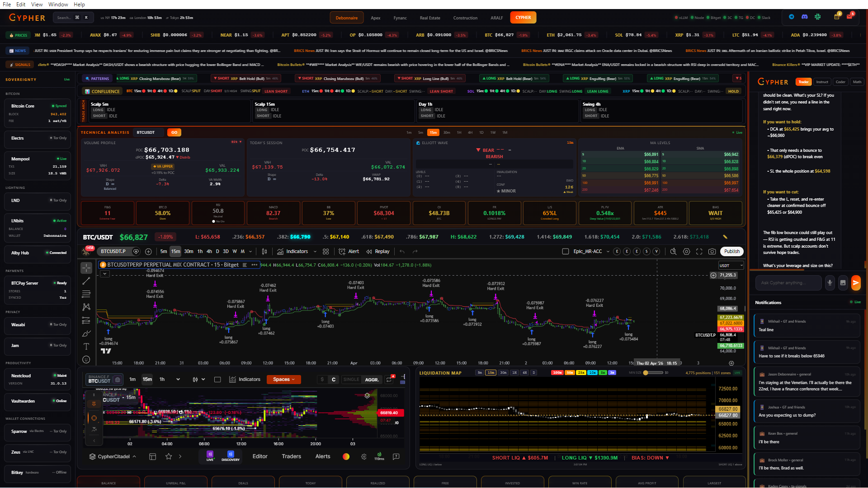Open the Discord icon in the header
The width and height of the screenshot is (868, 488).
coord(804,17)
